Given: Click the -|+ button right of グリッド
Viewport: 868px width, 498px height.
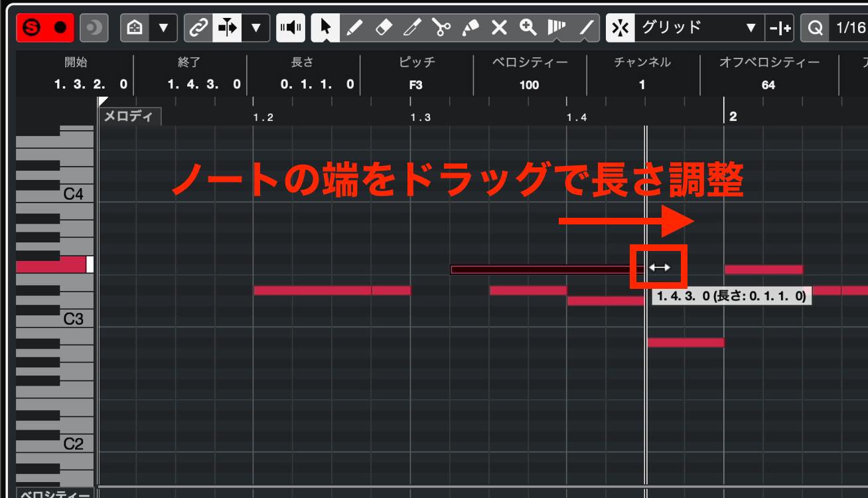Looking at the screenshot, I should coord(779,28).
